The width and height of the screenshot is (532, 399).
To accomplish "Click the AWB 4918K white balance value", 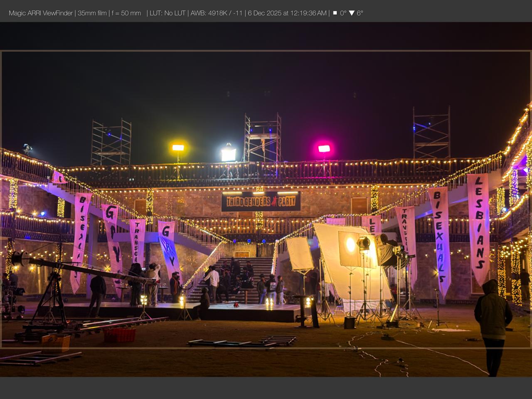I will (x=216, y=13).
